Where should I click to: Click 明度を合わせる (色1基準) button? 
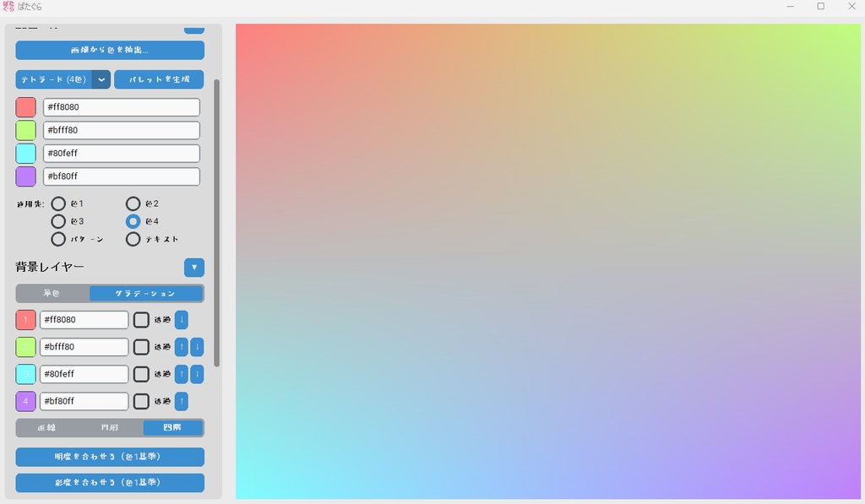(110, 457)
